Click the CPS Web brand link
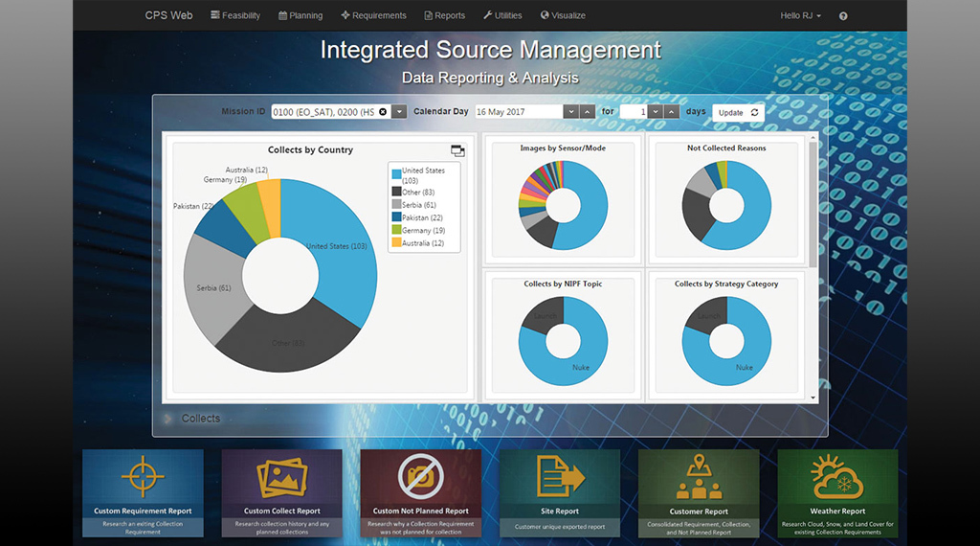The height and width of the screenshot is (546, 980). pos(168,15)
